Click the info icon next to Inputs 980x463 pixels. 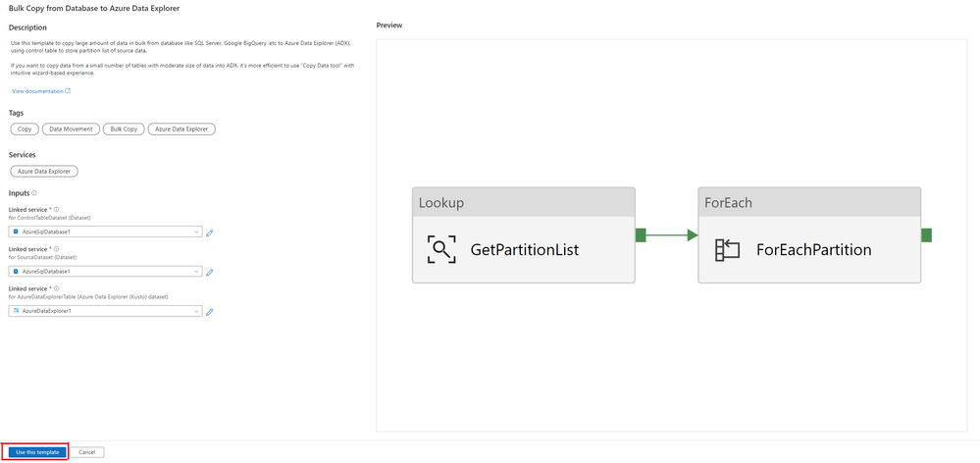pyautogui.click(x=35, y=193)
